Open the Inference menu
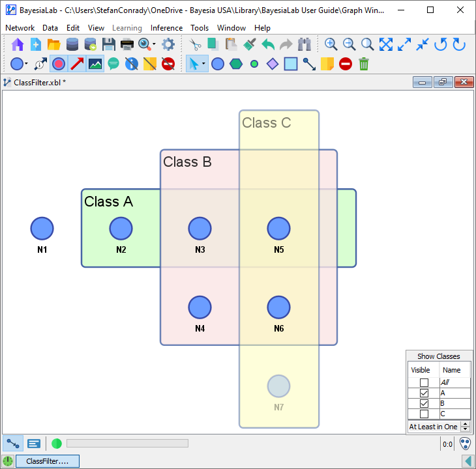The height and width of the screenshot is (469, 476). [166, 28]
